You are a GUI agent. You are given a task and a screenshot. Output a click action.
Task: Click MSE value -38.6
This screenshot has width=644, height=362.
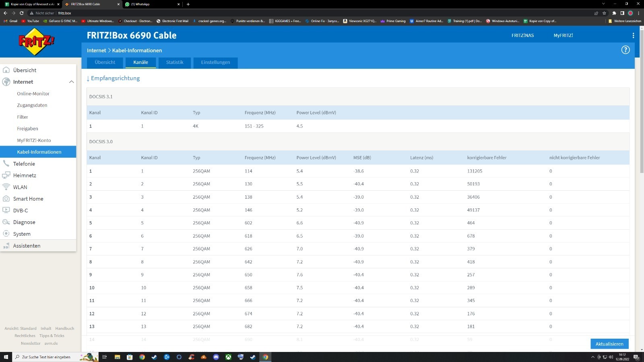359,171
